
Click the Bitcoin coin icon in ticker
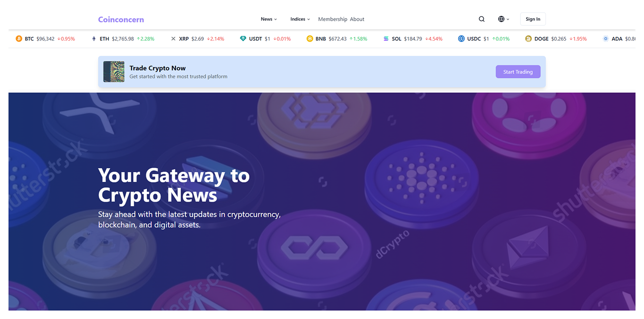pyautogui.click(x=19, y=39)
